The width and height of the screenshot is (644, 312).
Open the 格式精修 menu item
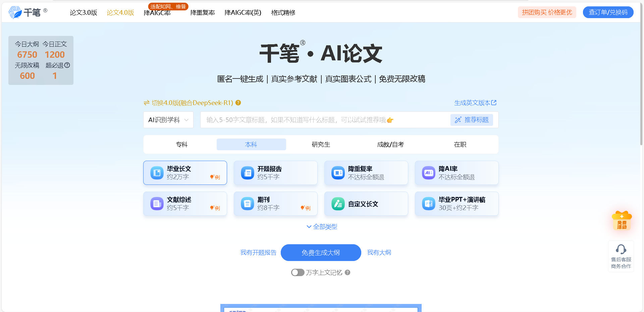tap(283, 12)
